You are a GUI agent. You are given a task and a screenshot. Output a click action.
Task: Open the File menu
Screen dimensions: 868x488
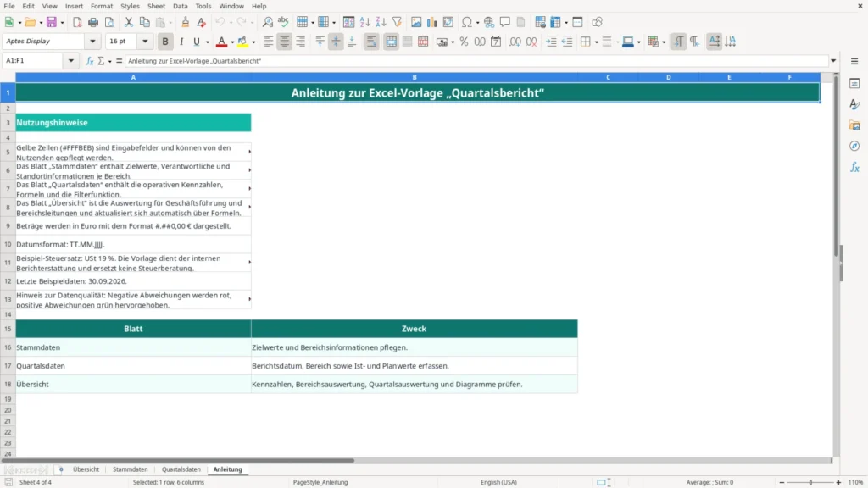click(9, 6)
